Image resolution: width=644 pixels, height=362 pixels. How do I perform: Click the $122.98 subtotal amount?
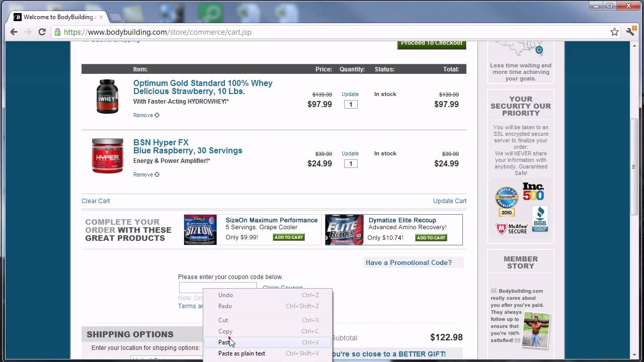(446, 337)
